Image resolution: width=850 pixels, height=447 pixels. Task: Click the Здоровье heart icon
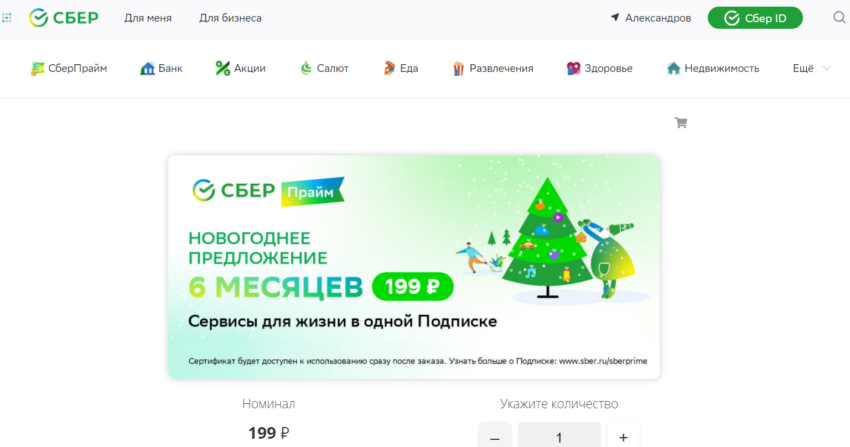point(573,68)
